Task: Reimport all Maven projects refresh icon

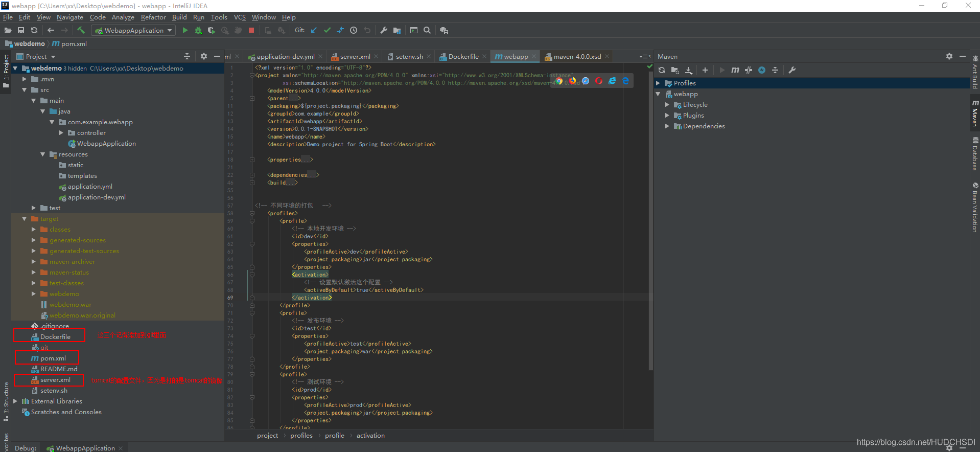Action: (x=662, y=70)
